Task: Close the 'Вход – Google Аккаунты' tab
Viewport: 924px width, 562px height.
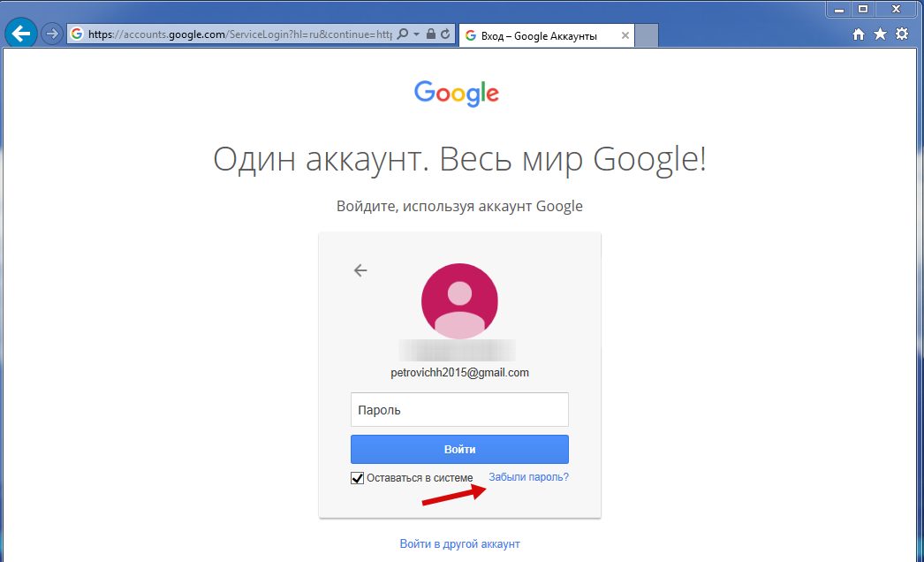Action: pos(625,36)
